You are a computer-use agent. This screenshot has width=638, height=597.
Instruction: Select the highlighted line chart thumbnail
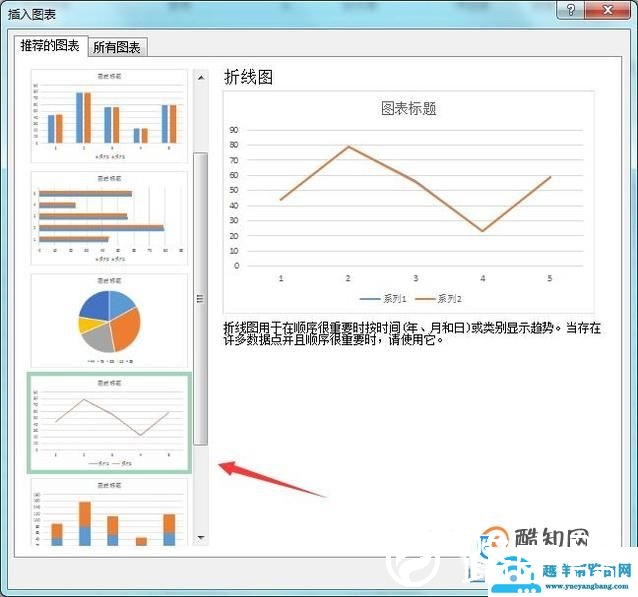click(109, 423)
